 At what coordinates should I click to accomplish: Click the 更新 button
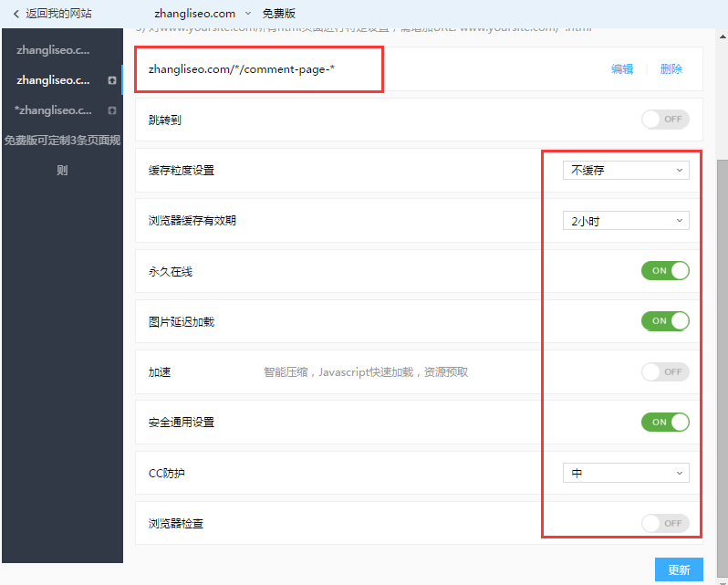click(x=679, y=569)
